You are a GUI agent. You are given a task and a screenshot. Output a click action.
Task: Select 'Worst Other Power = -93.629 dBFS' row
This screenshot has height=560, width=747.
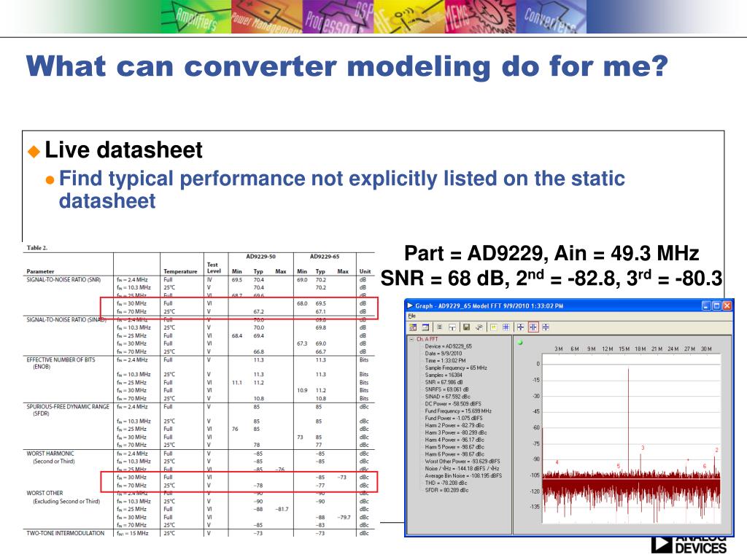462,461
